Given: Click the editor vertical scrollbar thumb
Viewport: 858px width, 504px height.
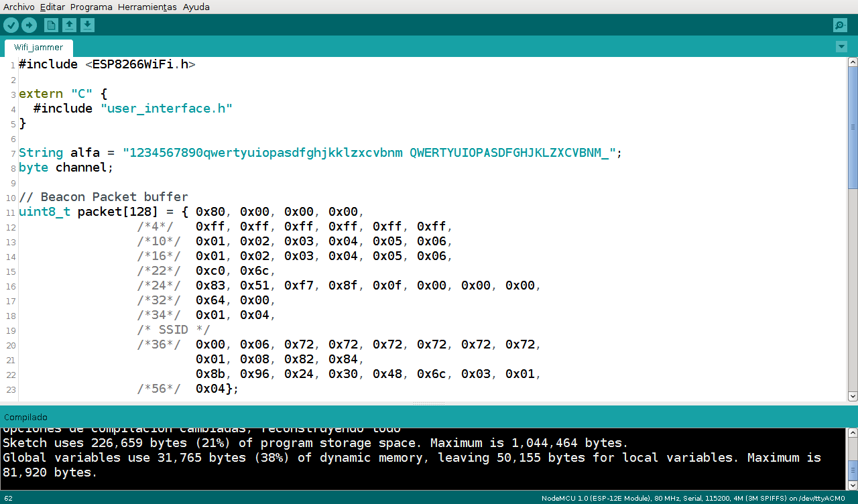Looking at the screenshot, I should point(853,127).
